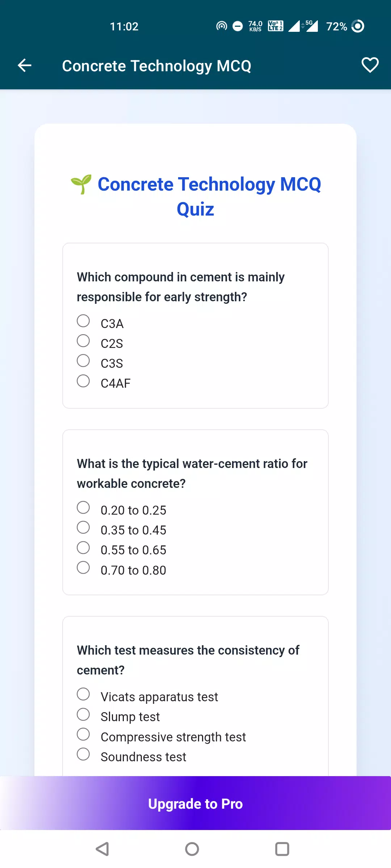
Task: Tap the Concrete Technology MCQ header title
Action: 156,66
